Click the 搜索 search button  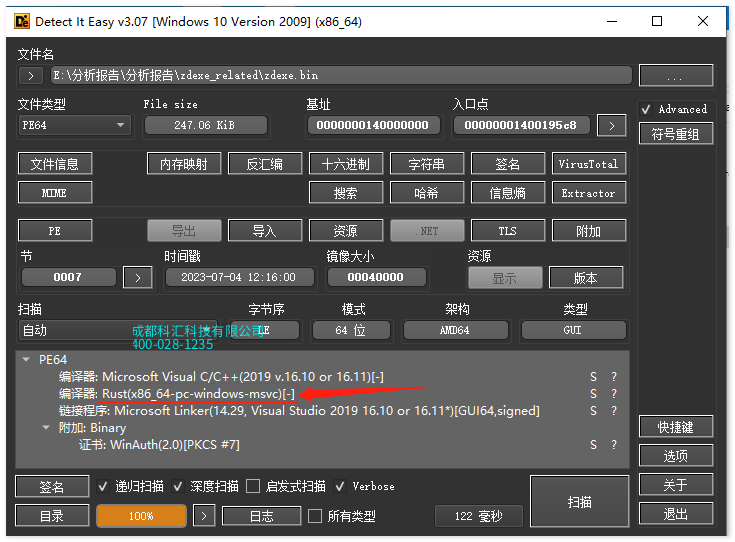pyautogui.click(x=346, y=193)
